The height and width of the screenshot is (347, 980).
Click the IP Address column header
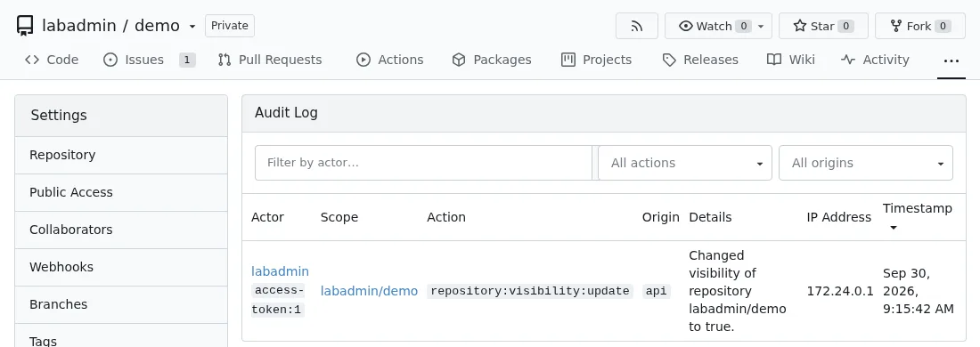pos(838,217)
